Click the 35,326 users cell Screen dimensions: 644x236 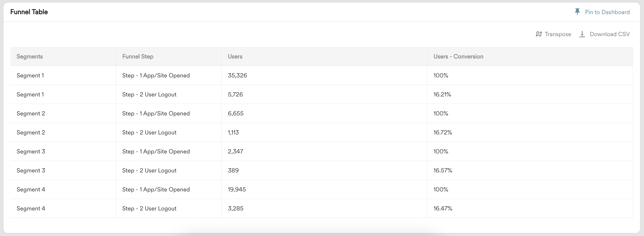237,76
